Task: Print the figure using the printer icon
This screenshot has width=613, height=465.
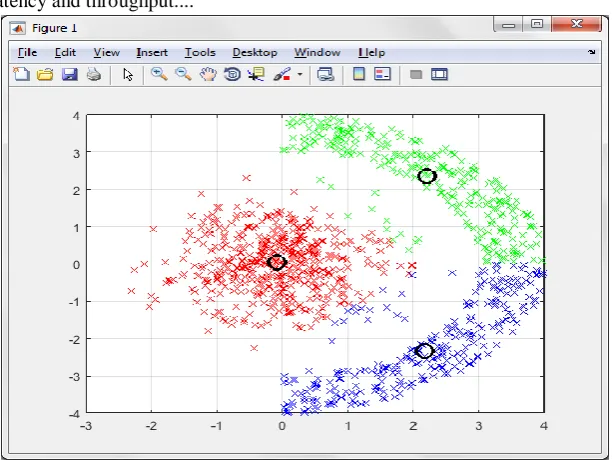Action: click(x=94, y=74)
